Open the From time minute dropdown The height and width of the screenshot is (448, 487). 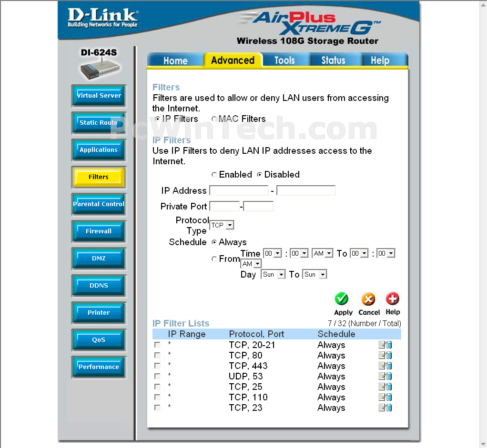pyautogui.click(x=299, y=253)
